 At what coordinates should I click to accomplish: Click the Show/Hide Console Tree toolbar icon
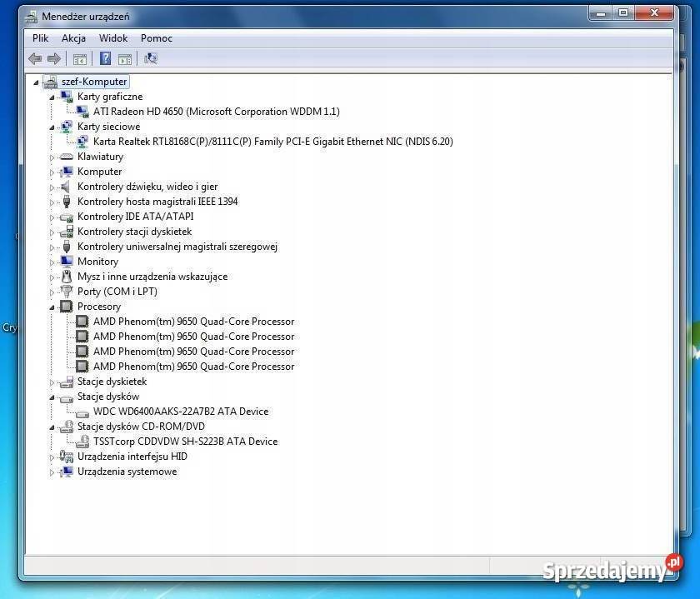[80, 58]
